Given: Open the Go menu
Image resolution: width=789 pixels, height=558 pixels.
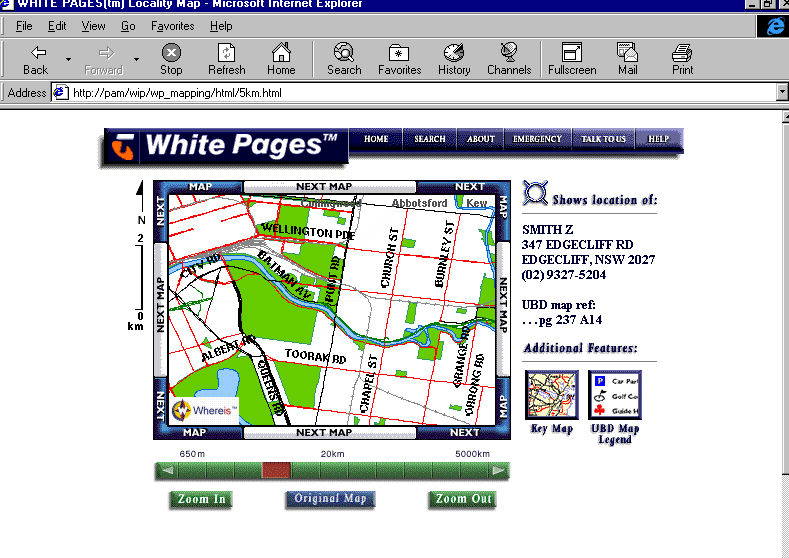Looking at the screenshot, I should click(x=128, y=26).
